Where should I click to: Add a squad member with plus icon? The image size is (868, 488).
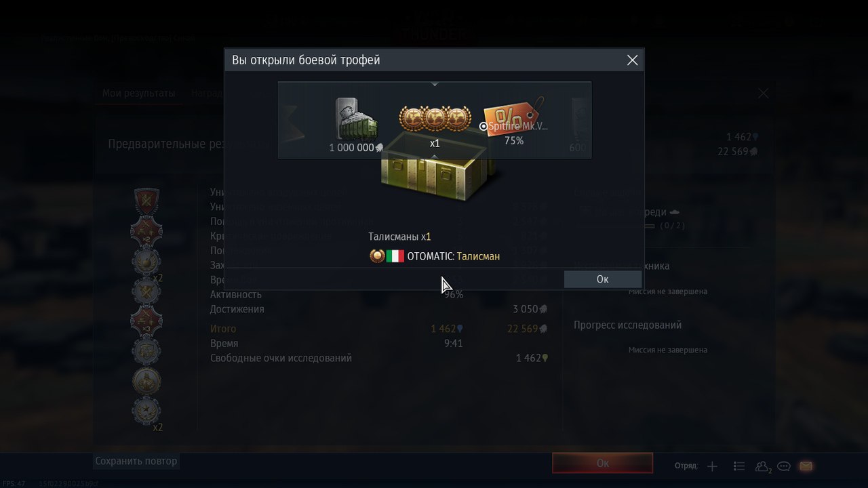click(x=712, y=466)
